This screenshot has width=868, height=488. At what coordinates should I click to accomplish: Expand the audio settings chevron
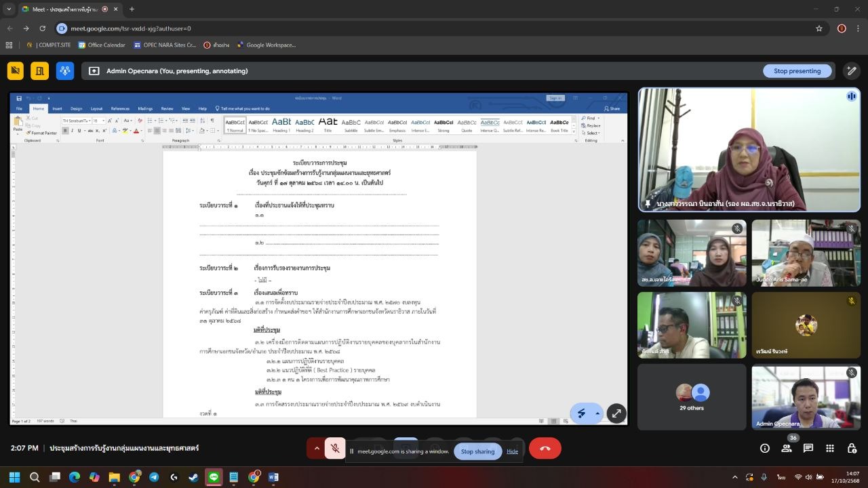[316, 448]
